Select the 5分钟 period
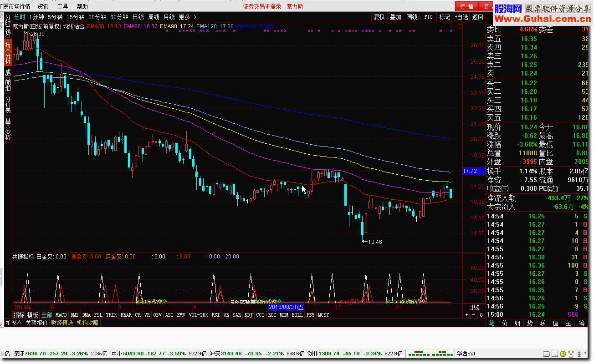 click(55, 17)
